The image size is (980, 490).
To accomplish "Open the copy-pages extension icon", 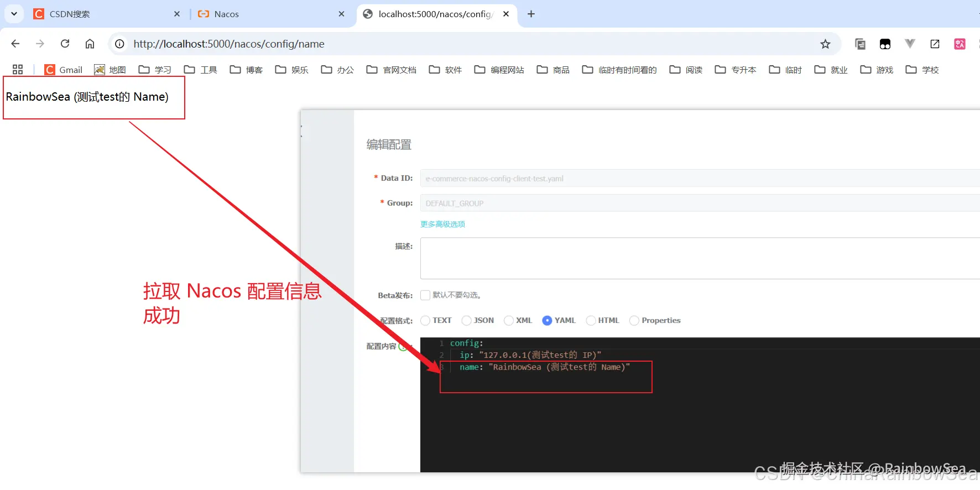I will click(x=860, y=44).
